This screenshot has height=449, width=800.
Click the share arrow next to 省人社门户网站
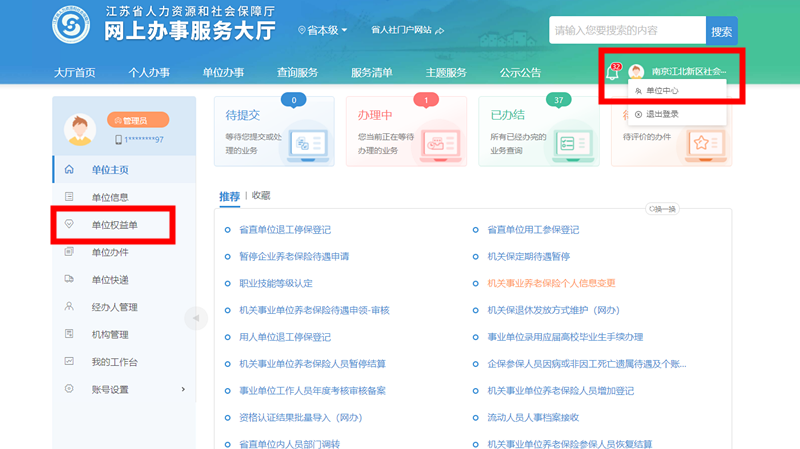point(439,31)
